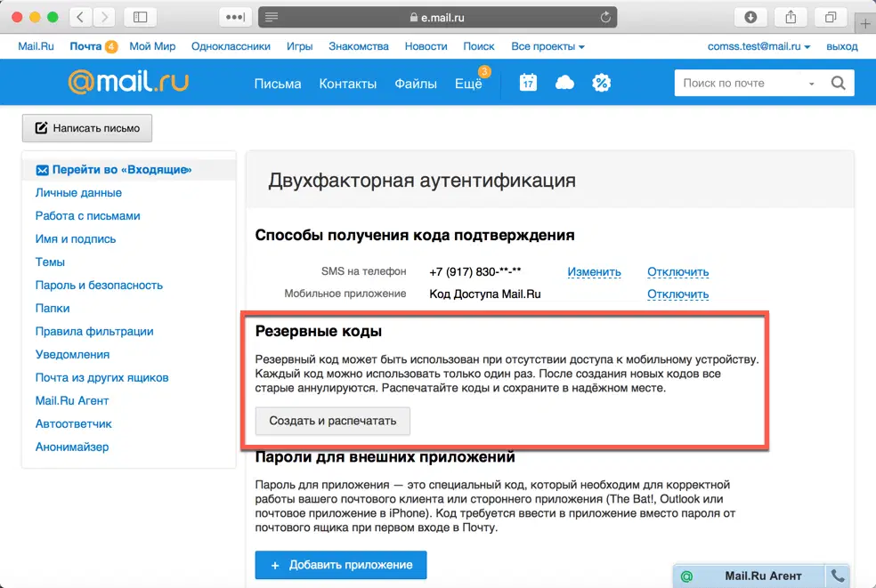876x588 pixels.
Task: Click Написать письмо button
Action: 87,128
